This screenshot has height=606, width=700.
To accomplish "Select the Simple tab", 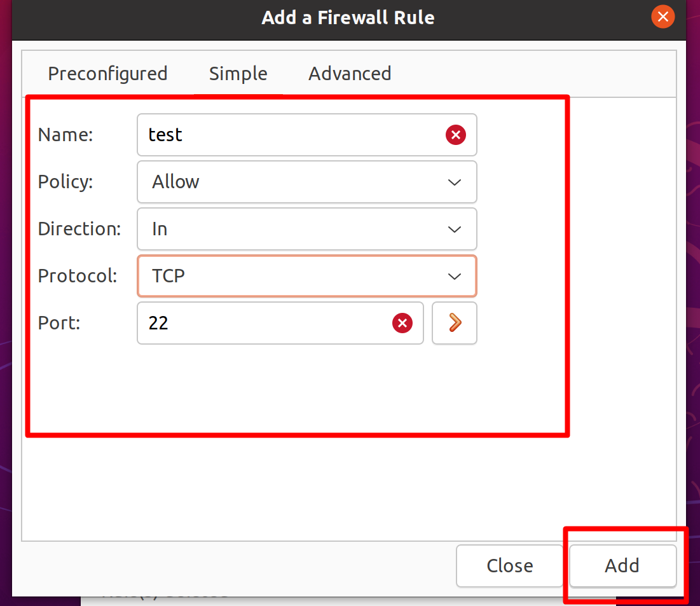I will coord(238,73).
